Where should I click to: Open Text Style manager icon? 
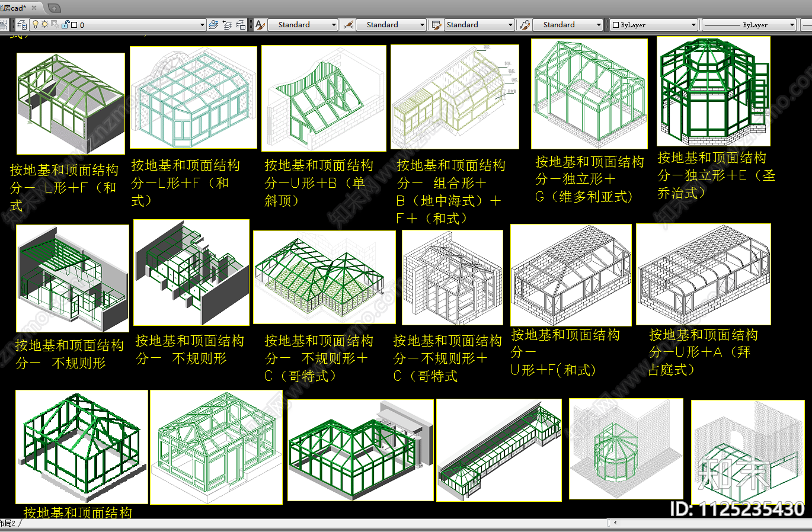coord(260,25)
